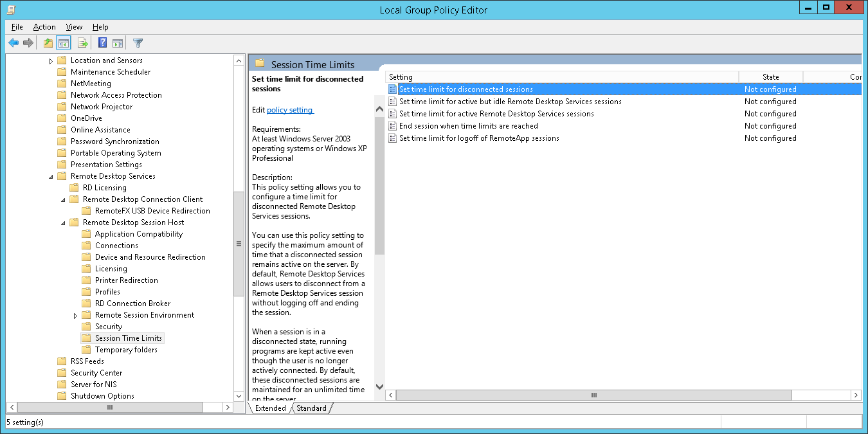Click the folder icon in the Session Time Limits header
This screenshot has width=868, height=434.
(x=260, y=63)
